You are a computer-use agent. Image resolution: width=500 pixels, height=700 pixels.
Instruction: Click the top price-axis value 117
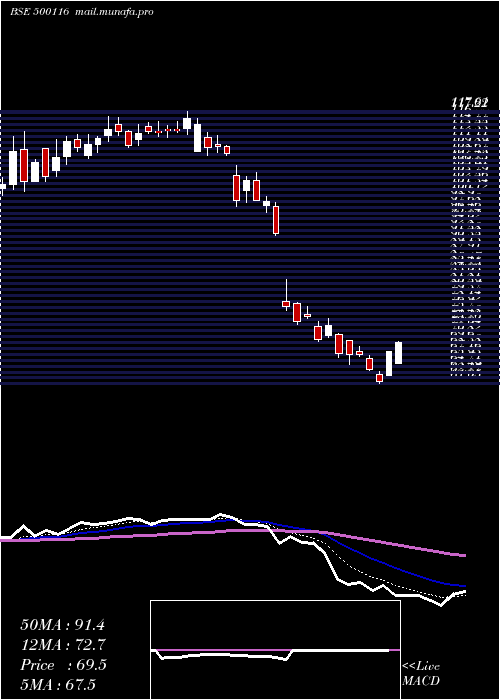[x=469, y=104]
